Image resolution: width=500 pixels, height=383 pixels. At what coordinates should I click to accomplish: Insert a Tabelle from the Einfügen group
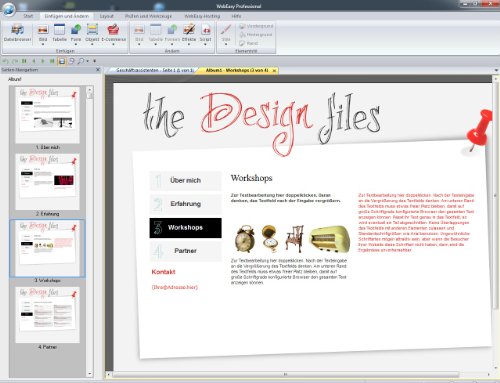pos(59,33)
